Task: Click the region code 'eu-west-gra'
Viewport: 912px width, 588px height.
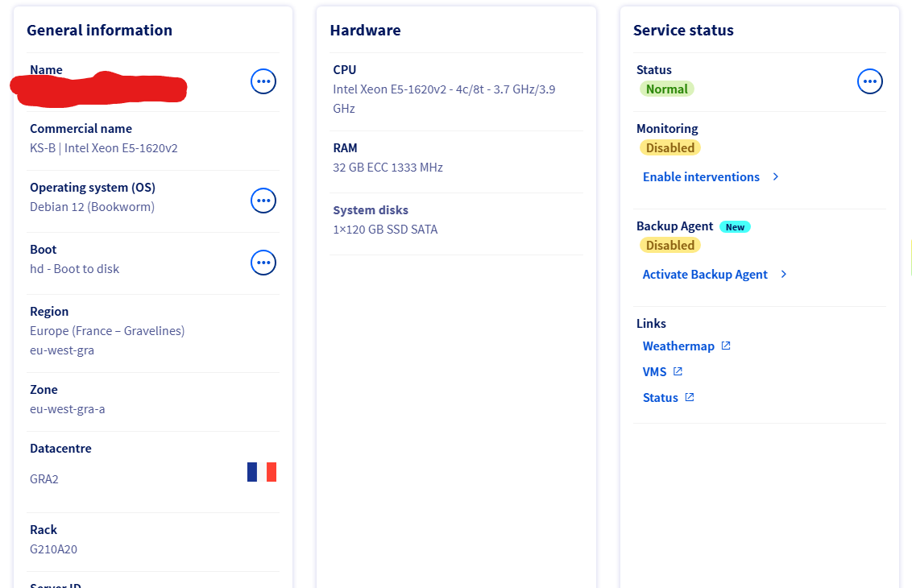Action: coord(62,350)
